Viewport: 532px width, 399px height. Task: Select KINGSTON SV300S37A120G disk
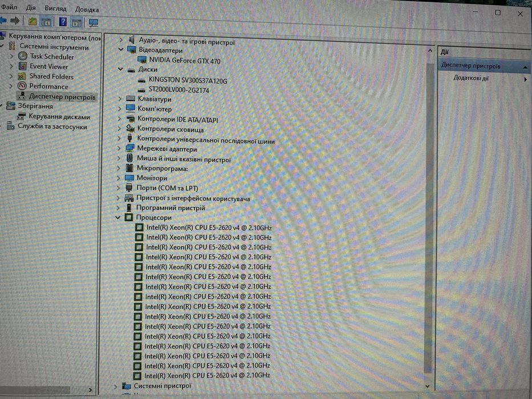[x=188, y=81]
